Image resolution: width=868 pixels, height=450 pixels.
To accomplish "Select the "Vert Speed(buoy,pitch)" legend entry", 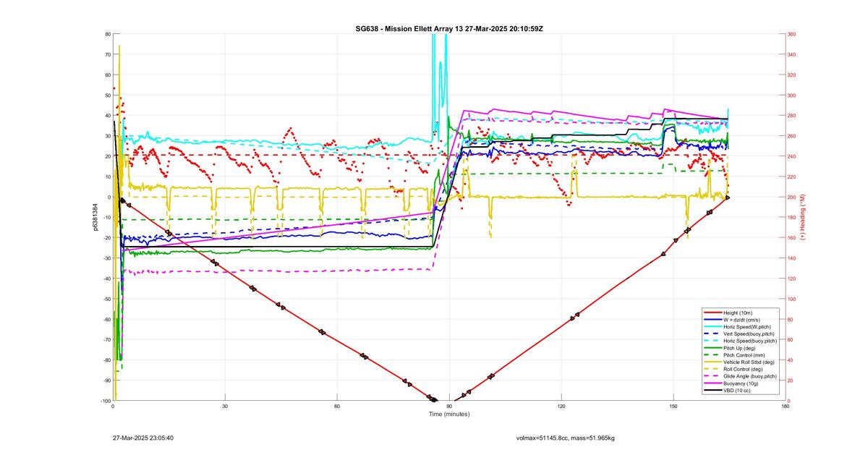I will 749,334.
